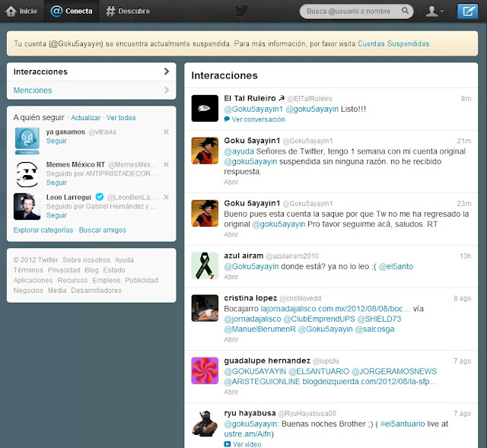Focus the Busca @usuario o nombre search field

(x=356, y=11)
